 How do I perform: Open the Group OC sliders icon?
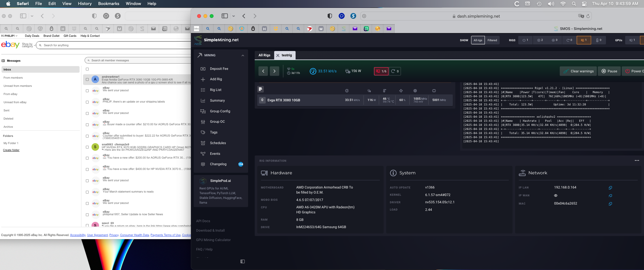pyautogui.click(x=203, y=122)
